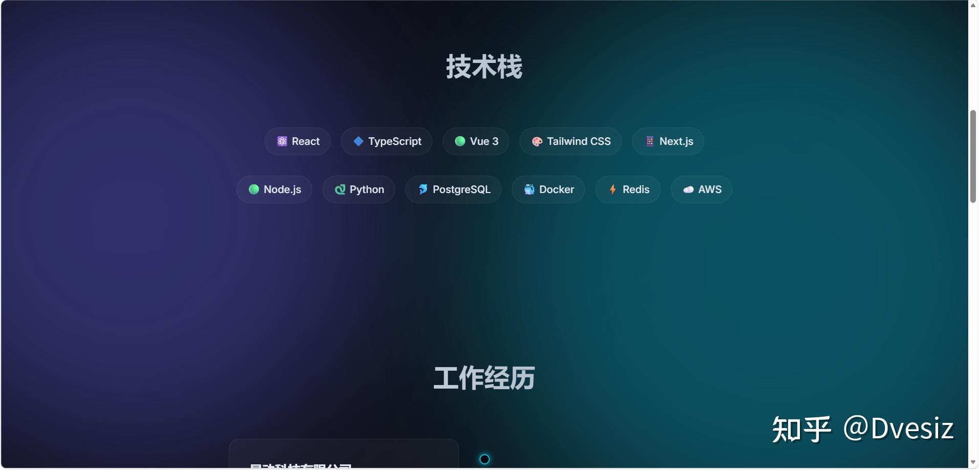This screenshot has height=470, width=980.
Task: Select the Redis tag label
Action: point(636,189)
